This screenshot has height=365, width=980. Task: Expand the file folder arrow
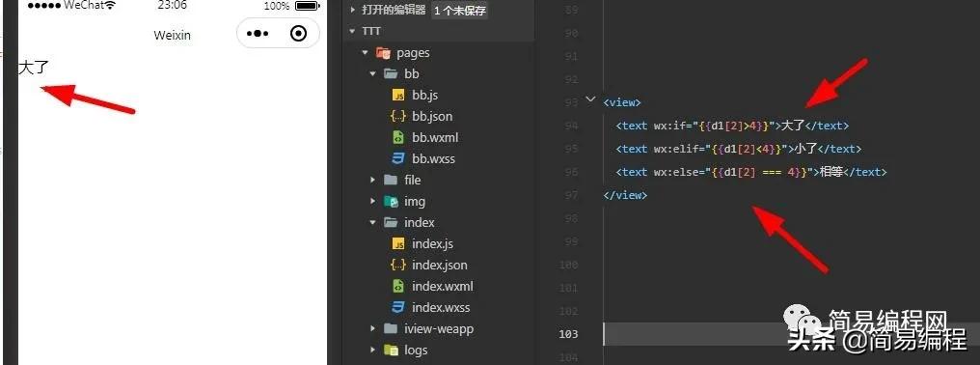coord(372,181)
